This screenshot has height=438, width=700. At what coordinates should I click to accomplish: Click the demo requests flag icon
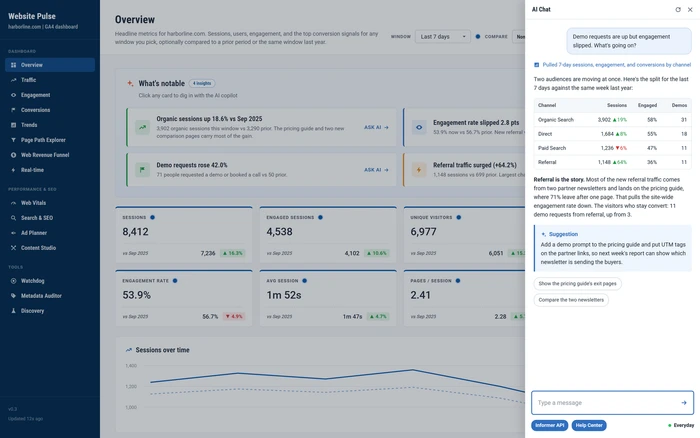142,170
